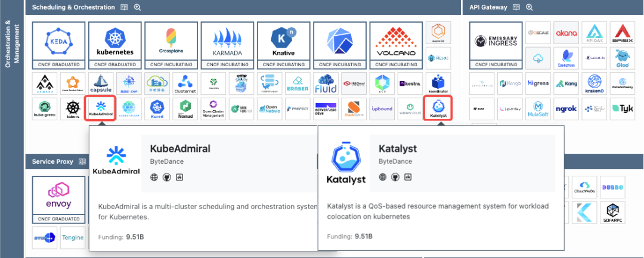The height and width of the screenshot is (258, 644).
Task: Select the Crossplane incubating card
Action: tap(171, 45)
